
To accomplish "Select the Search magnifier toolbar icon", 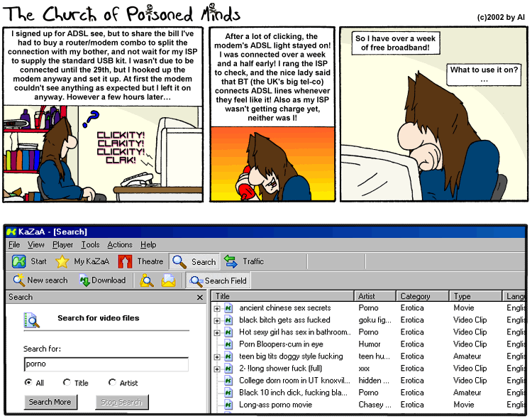I will pos(179,261).
